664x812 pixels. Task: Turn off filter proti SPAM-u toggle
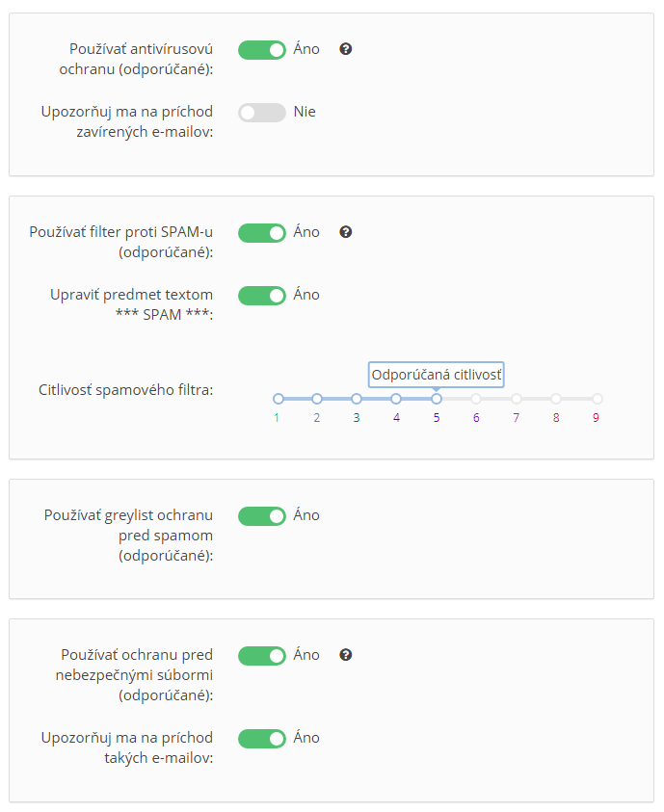(x=262, y=233)
